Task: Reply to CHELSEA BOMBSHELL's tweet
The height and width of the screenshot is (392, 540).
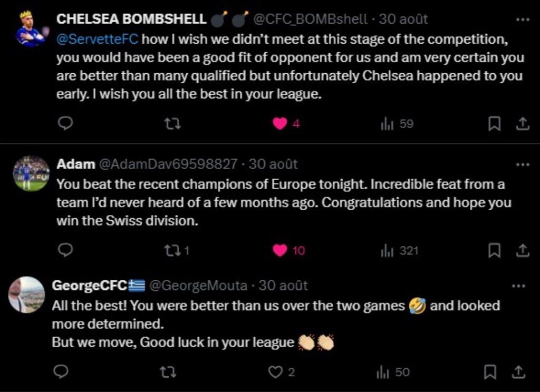Action: pos(64,124)
